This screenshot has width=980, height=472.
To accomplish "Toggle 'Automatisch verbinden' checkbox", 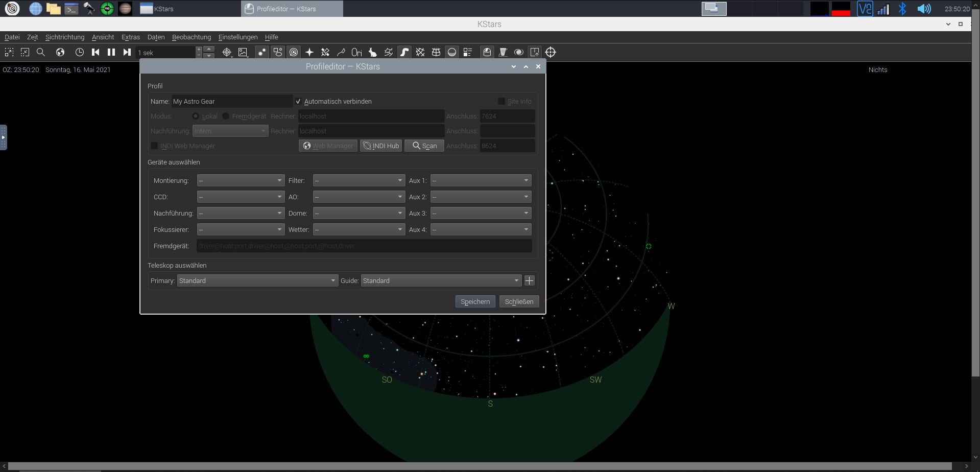I will click(x=298, y=101).
